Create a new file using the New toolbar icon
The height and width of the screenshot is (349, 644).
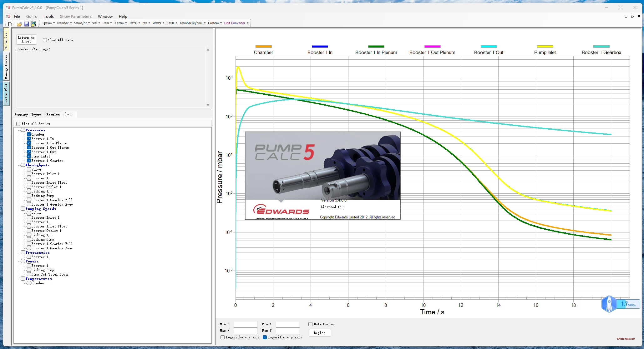pos(10,24)
